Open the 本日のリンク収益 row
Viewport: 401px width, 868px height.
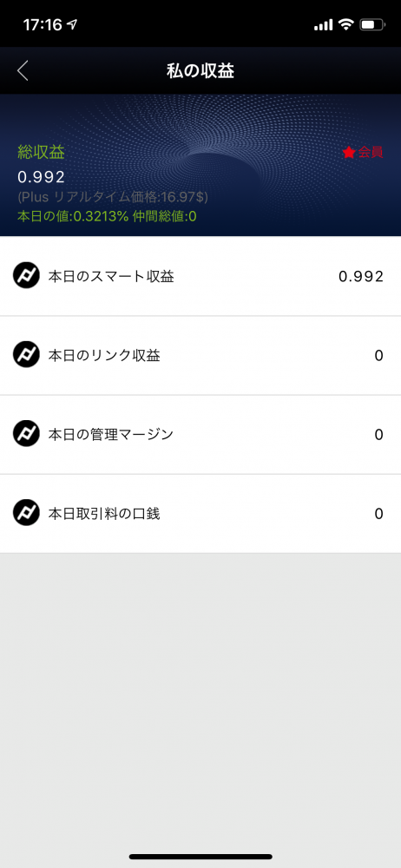(200, 355)
